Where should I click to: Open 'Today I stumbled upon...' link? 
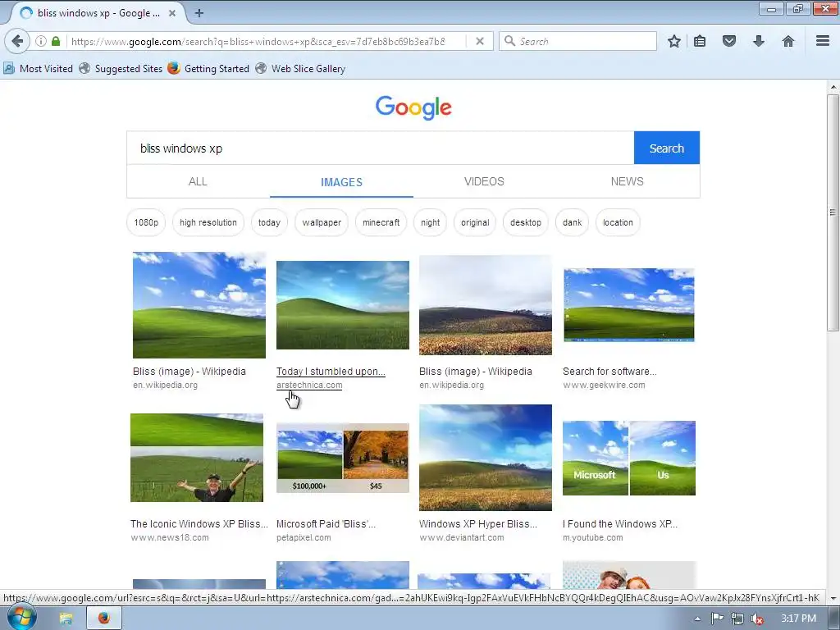[x=331, y=372]
